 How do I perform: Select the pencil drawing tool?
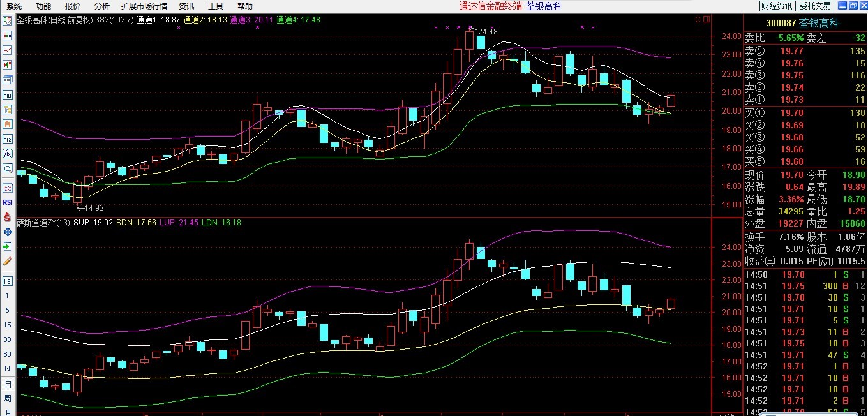pos(8,261)
